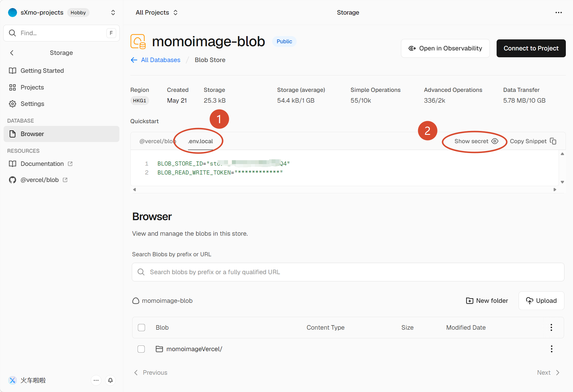573x392 pixels.
Task: Open in Observability
Action: [x=445, y=48]
